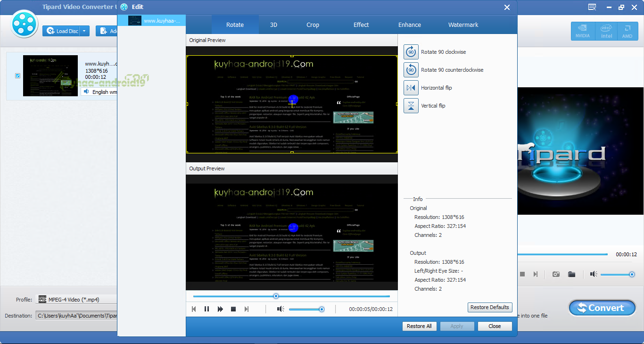Screen dimensions: 644x344
Task: Open the Watermark tab
Action: (463, 25)
